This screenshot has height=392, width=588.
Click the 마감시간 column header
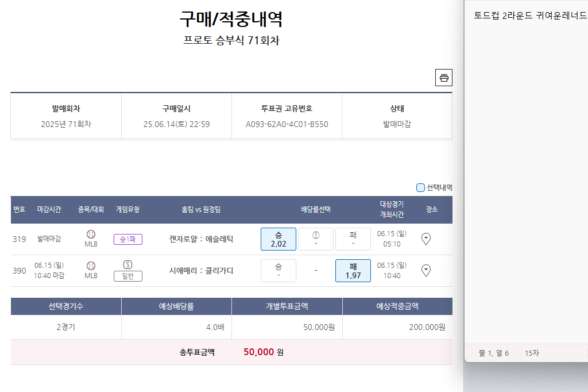point(49,210)
